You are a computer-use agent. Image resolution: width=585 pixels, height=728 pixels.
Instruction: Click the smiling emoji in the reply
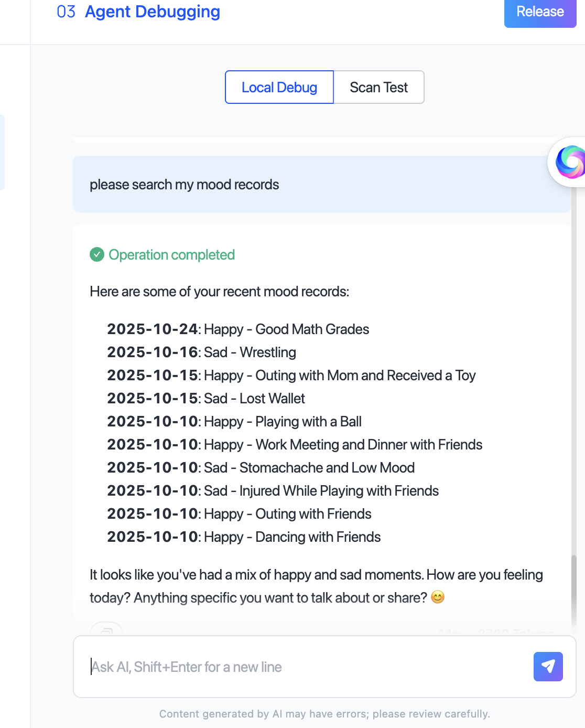[x=438, y=597]
